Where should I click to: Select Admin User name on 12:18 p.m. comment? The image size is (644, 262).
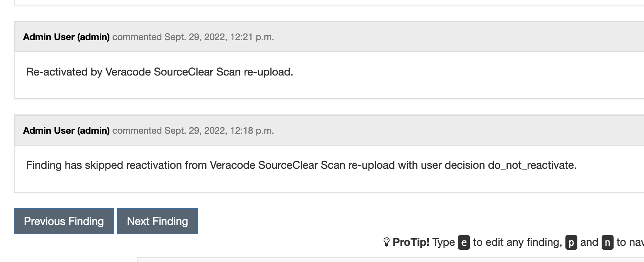66,131
